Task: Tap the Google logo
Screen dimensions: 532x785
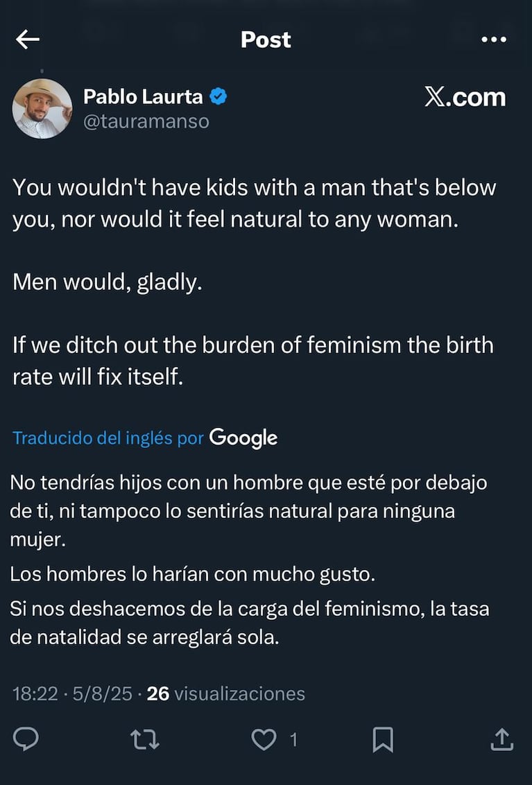Action: 243,438
